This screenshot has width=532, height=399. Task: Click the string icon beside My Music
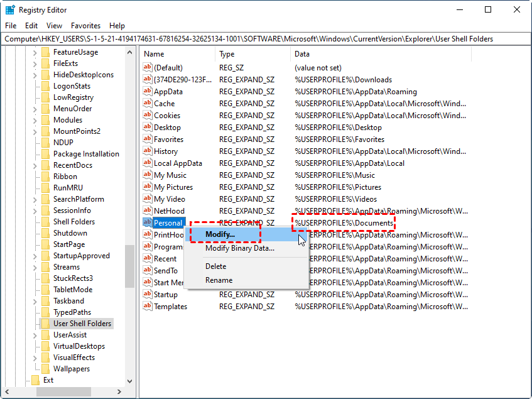point(147,175)
